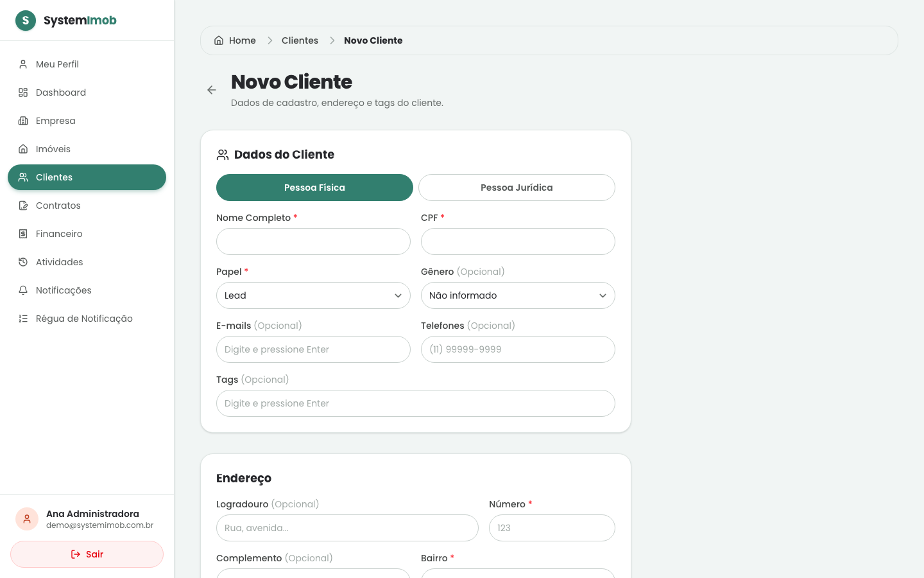Click the back arrow beside Novo Cliente
The height and width of the screenshot is (578, 924).
212,90
